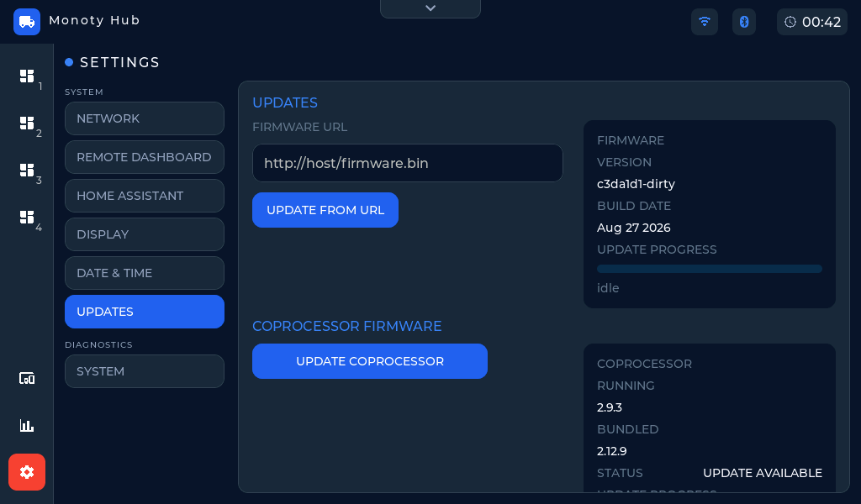861x504 pixels.
Task: Open the bar chart statistics icon
Action: tap(27, 426)
